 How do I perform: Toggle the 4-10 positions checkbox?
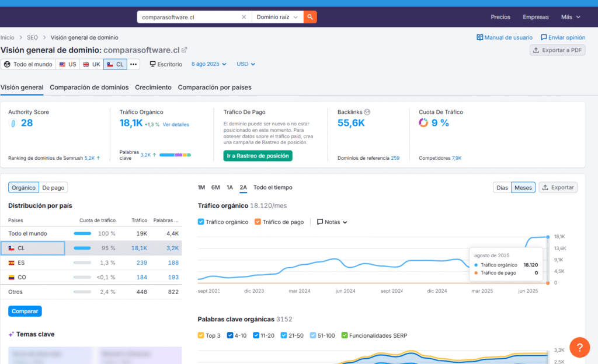pos(230,335)
